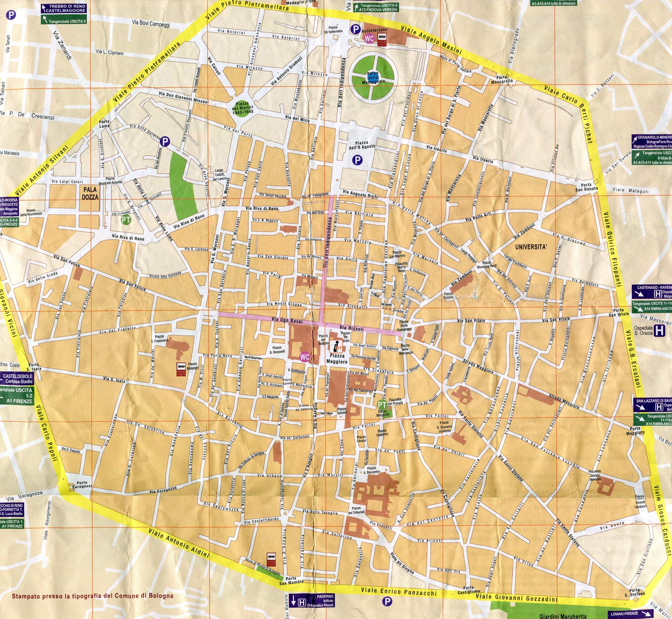Click the Ospedale S. Orsola label
This screenshot has height=619, width=672.
point(643,331)
